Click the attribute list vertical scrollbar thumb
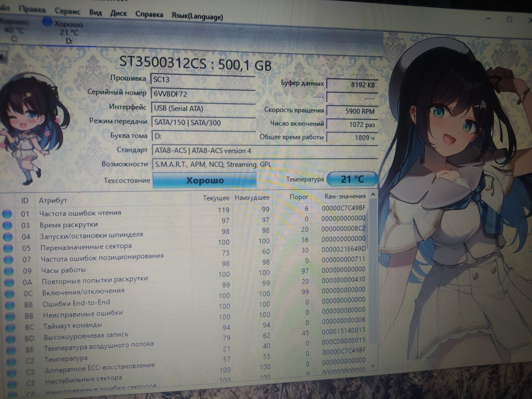The width and height of the screenshot is (532, 399). pyautogui.click(x=373, y=271)
